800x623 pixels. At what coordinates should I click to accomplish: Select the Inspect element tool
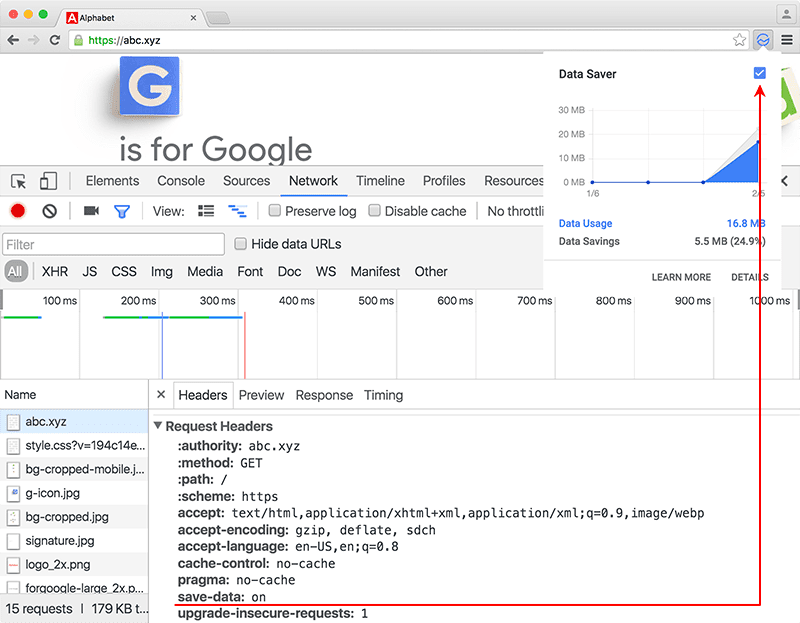click(17, 180)
